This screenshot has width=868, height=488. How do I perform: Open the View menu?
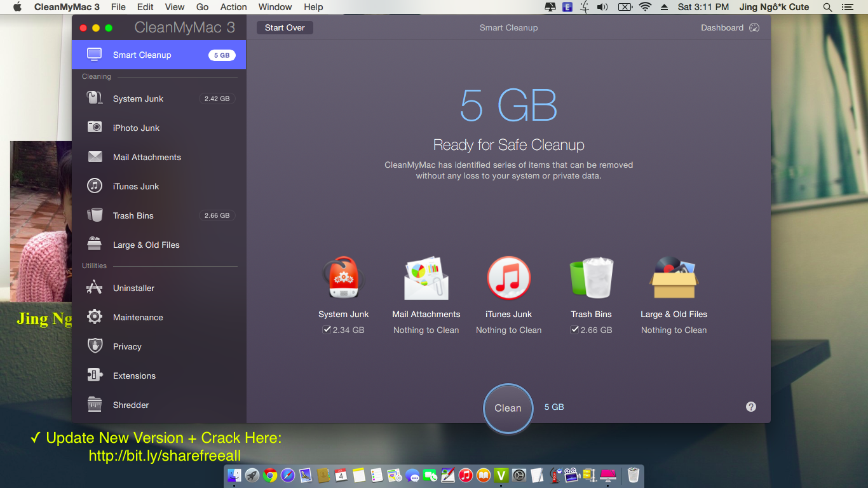click(x=175, y=7)
